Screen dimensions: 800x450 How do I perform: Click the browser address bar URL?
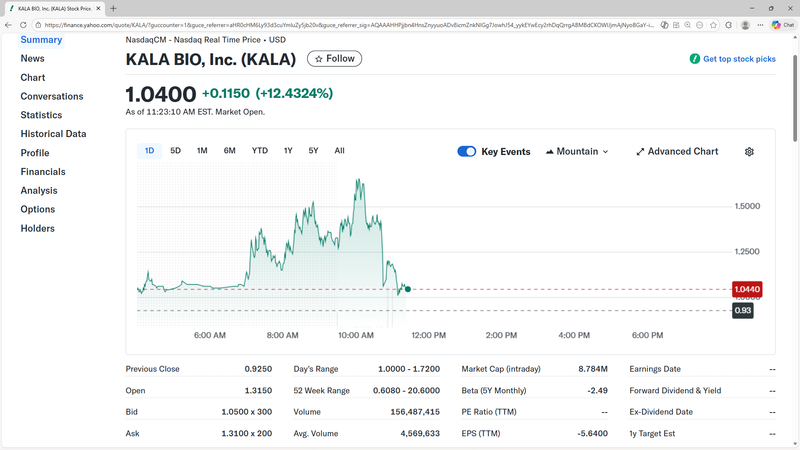pos(349,24)
